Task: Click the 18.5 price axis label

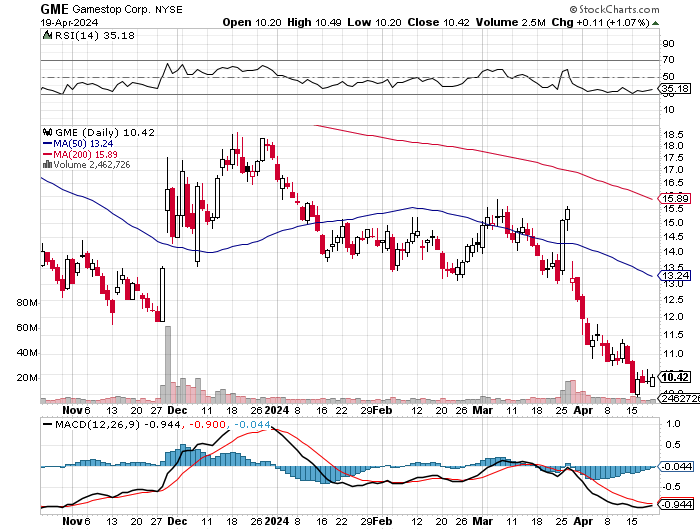Action: [673, 135]
